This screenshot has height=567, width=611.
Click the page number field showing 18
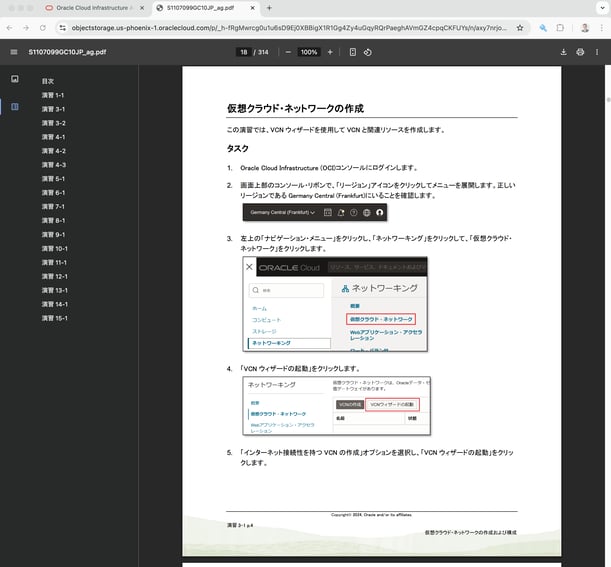pyautogui.click(x=244, y=52)
